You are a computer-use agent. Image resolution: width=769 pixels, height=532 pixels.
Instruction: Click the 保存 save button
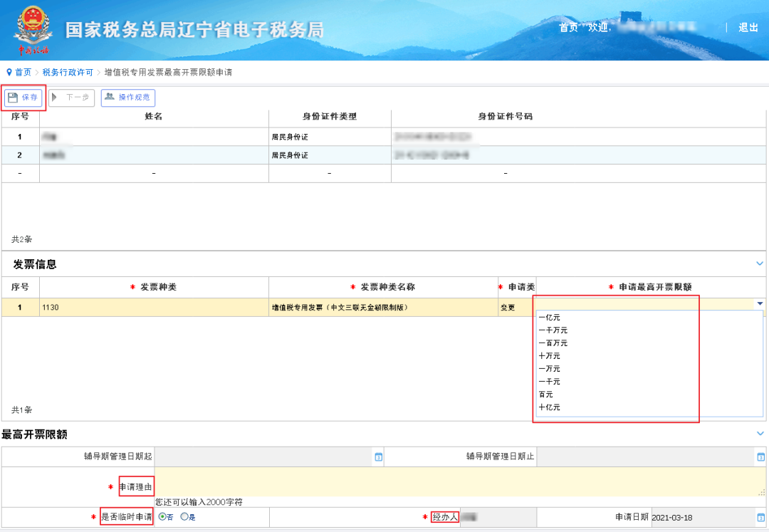click(23, 98)
